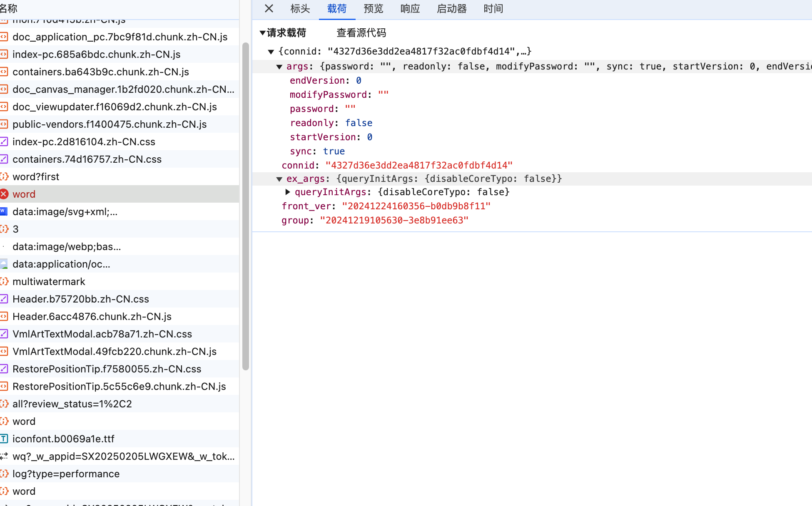This screenshot has height=506, width=812.
Task: Select index-pc.685a6bdc.chunk.zh-CN.js request
Action: point(120,54)
